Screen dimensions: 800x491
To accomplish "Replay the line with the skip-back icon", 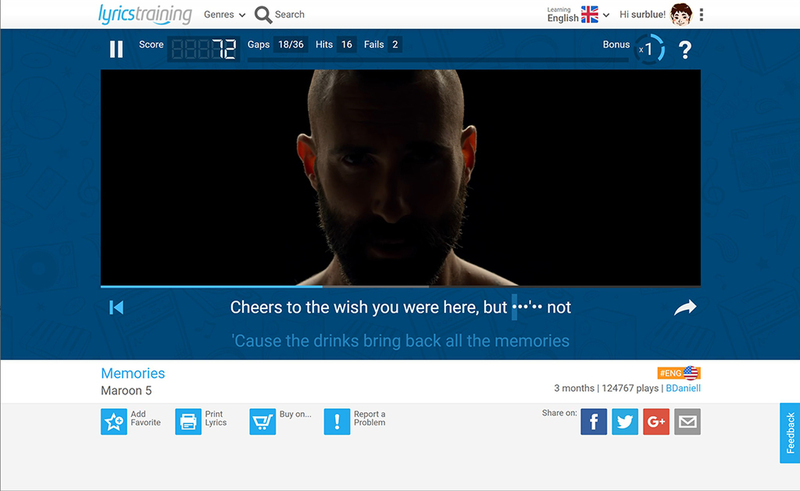I will pos(116,307).
